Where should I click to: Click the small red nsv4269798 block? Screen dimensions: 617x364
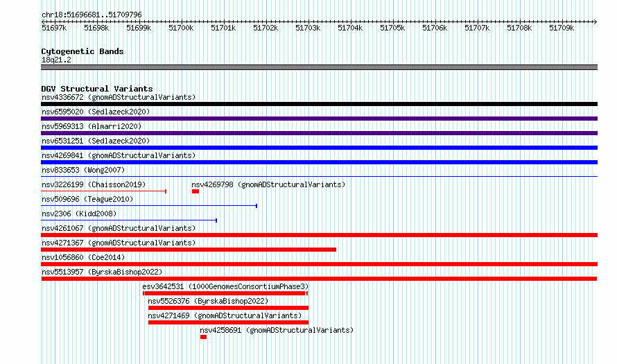tap(195, 191)
